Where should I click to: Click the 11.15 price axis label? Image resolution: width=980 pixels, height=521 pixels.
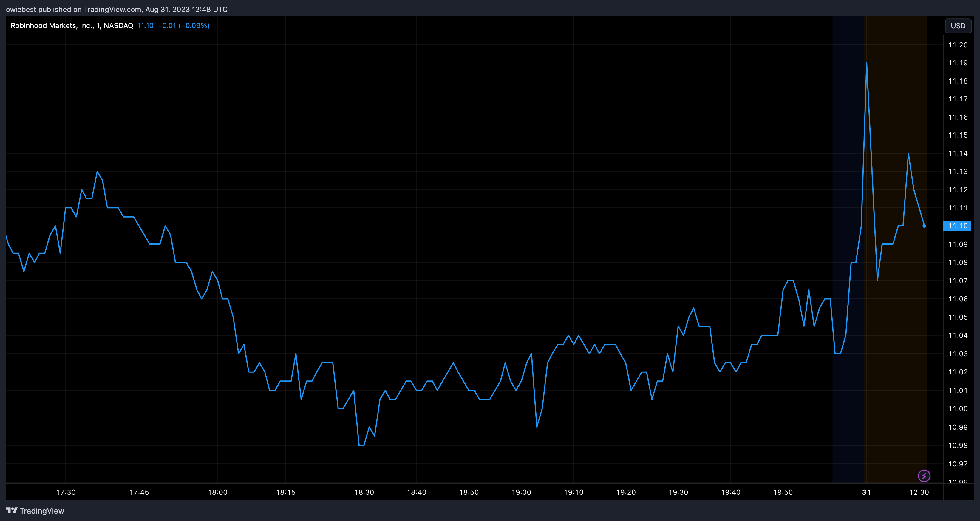coord(958,135)
